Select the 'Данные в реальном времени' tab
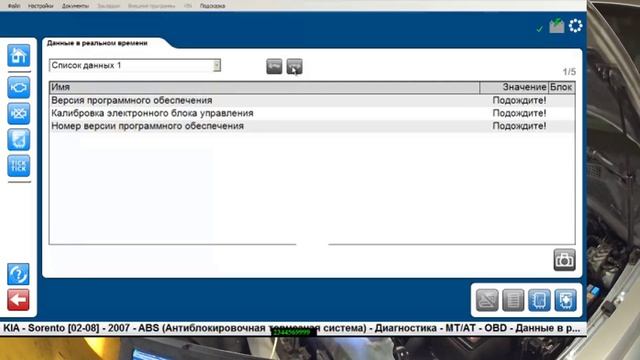Image resolution: width=640 pixels, height=360 pixels. (x=97, y=43)
